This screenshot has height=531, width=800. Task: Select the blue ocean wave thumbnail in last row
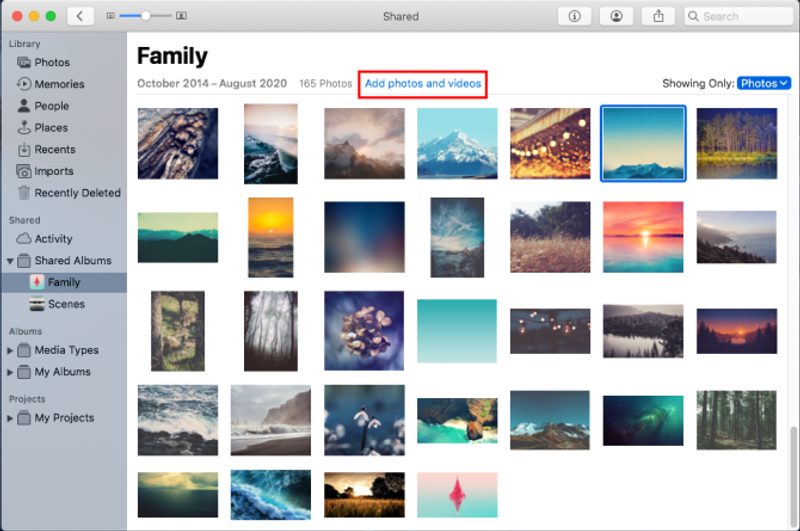tap(270, 495)
